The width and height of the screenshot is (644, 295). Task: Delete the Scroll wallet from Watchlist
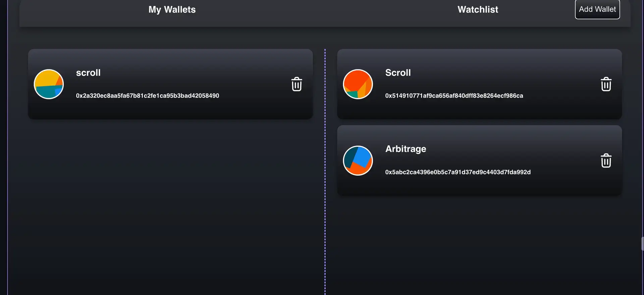(606, 84)
